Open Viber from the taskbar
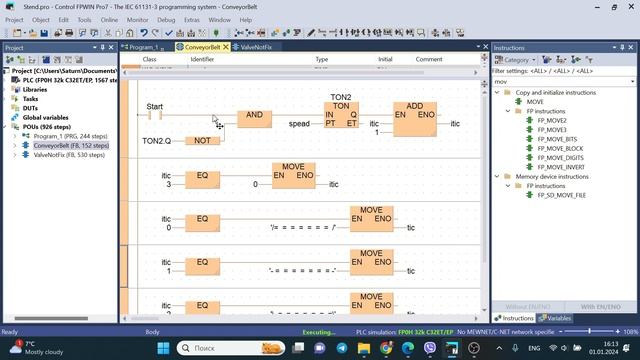 point(429,348)
